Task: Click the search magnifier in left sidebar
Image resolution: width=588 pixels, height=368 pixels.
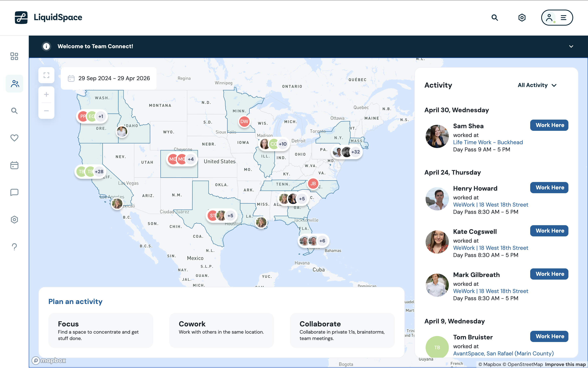Action: click(x=14, y=111)
